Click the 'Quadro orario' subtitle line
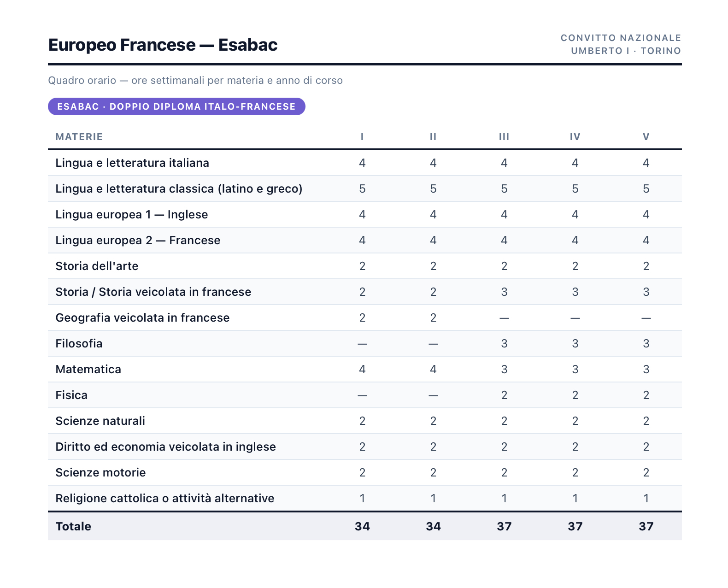Image resolution: width=728 pixels, height=588 pixels. point(195,80)
